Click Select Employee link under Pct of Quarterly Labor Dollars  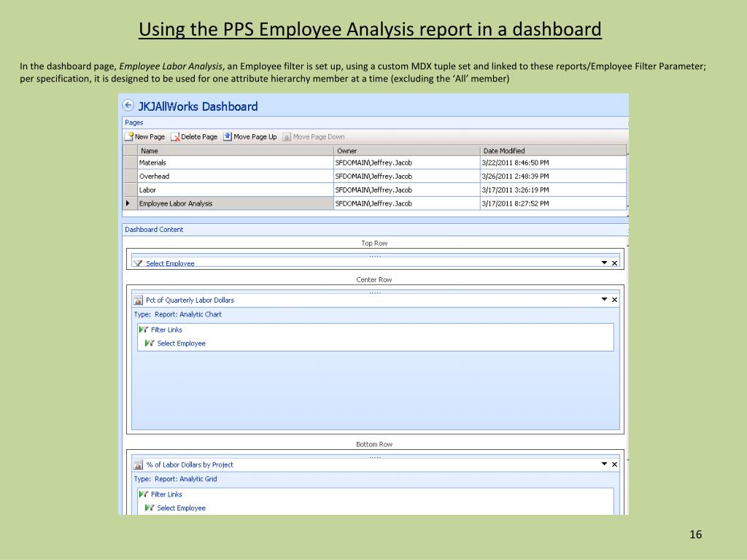(181, 343)
